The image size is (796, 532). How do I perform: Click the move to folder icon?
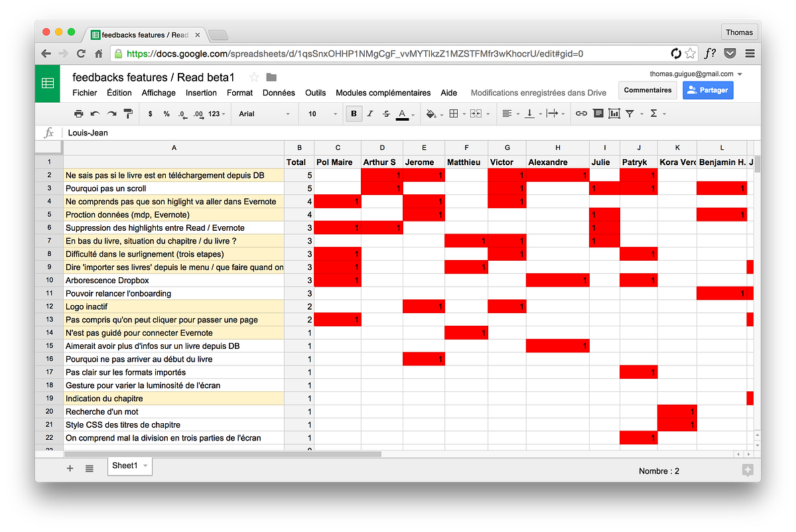[271, 77]
